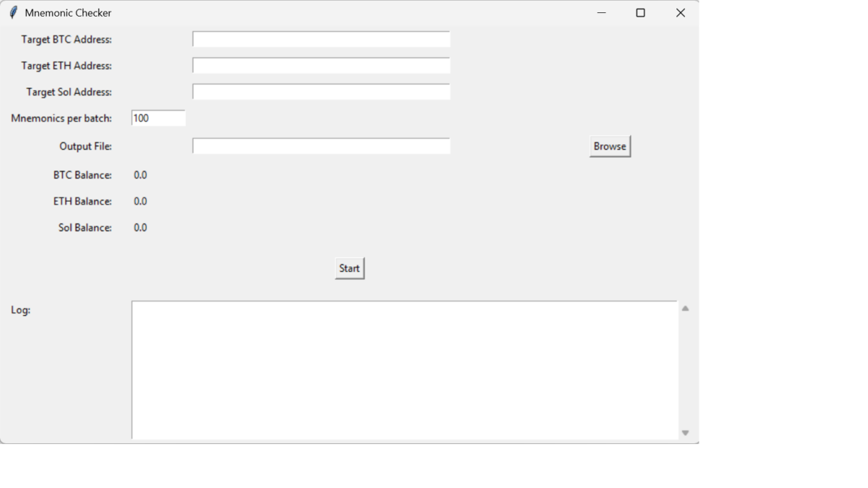Image resolution: width=868 pixels, height=488 pixels.
Task: Click the ETH Balance value 0.0
Action: pyautogui.click(x=140, y=201)
